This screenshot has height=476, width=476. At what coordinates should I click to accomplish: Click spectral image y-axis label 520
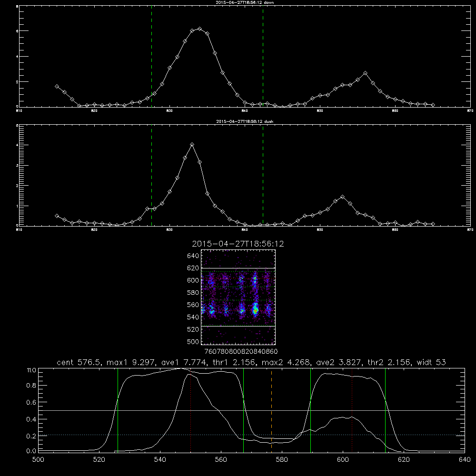[x=193, y=329]
